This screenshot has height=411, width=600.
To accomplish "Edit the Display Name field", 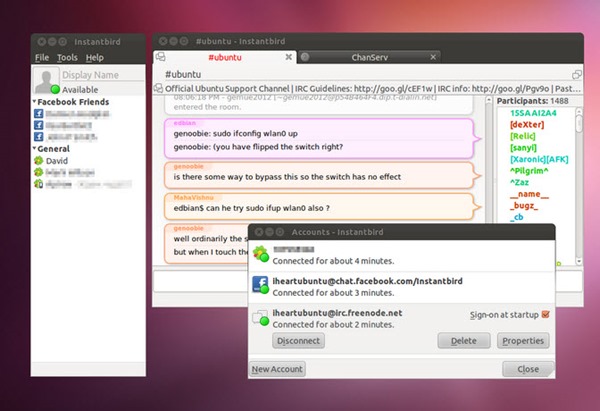I will (x=103, y=75).
